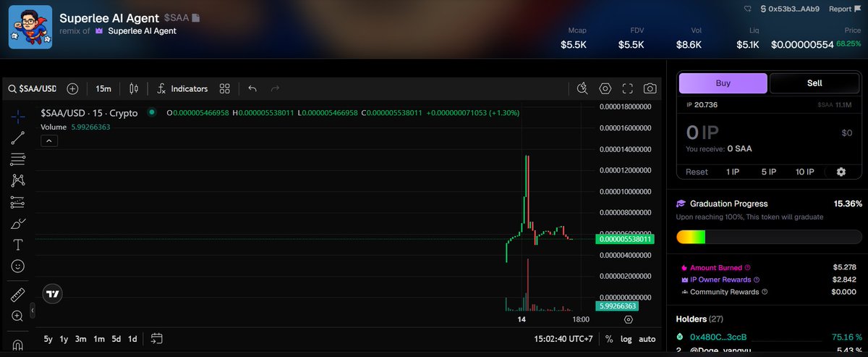The image size is (868, 357).
Task: Toggle auto scale mode
Action: pos(647,339)
